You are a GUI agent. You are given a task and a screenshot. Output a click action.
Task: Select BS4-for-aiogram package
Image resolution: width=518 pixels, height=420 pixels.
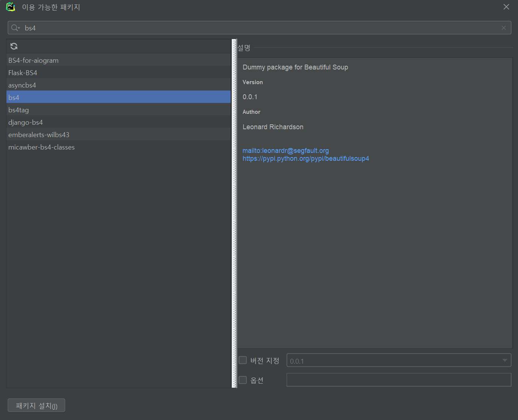click(119, 60)
